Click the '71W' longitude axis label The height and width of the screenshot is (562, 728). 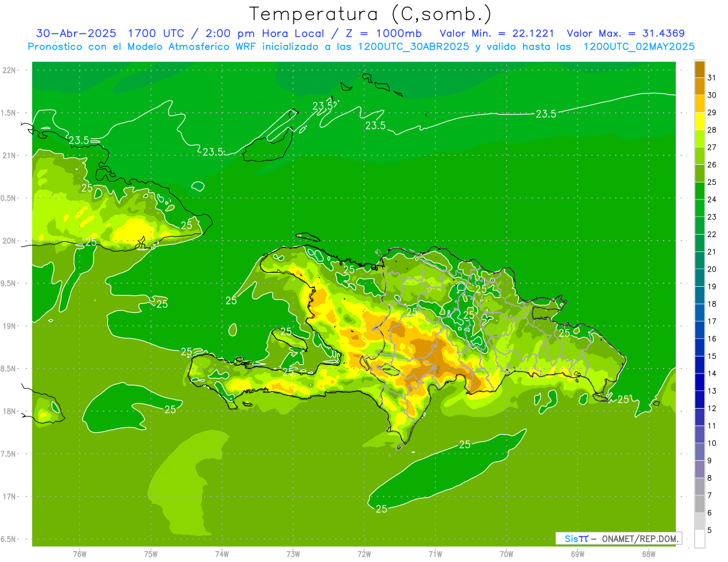click(x=435, y=554)
